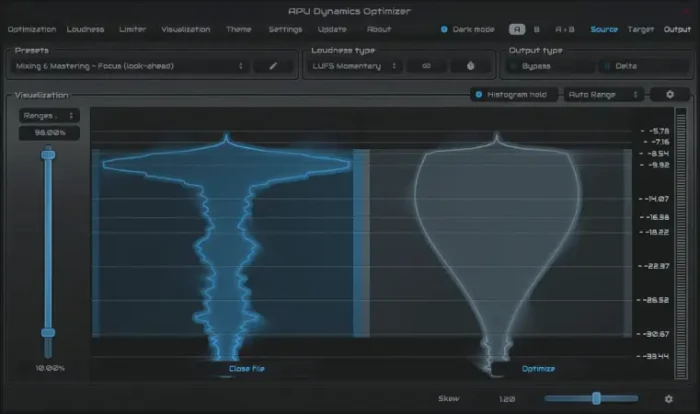Click the link icon beside LUFS Momentary
Screen dimensions: 700x414
pyautogui.click(x=425, y=67)
